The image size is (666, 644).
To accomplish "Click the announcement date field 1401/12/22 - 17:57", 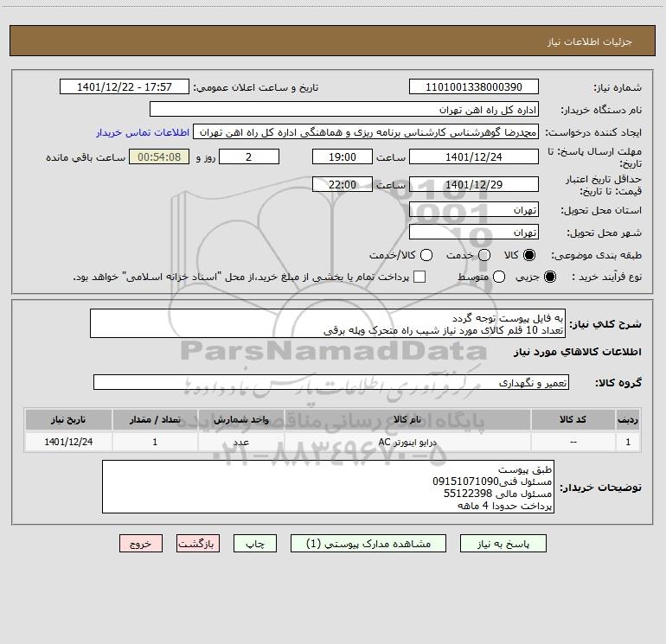I will [x=124, y=87].
